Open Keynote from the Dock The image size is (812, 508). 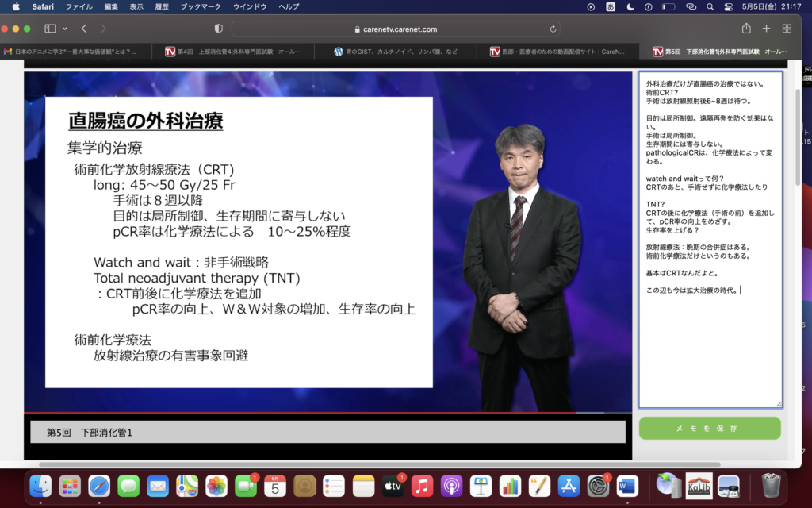(481, 485)
